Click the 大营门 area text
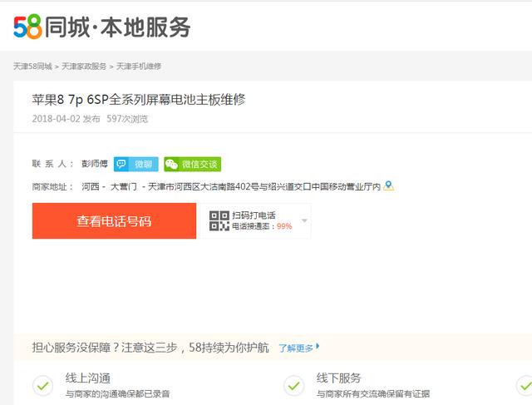 click(x=124, y=187)
